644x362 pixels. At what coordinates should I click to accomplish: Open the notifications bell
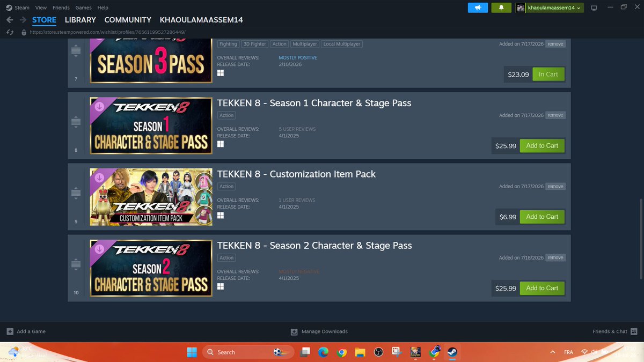tap(501, 8)
